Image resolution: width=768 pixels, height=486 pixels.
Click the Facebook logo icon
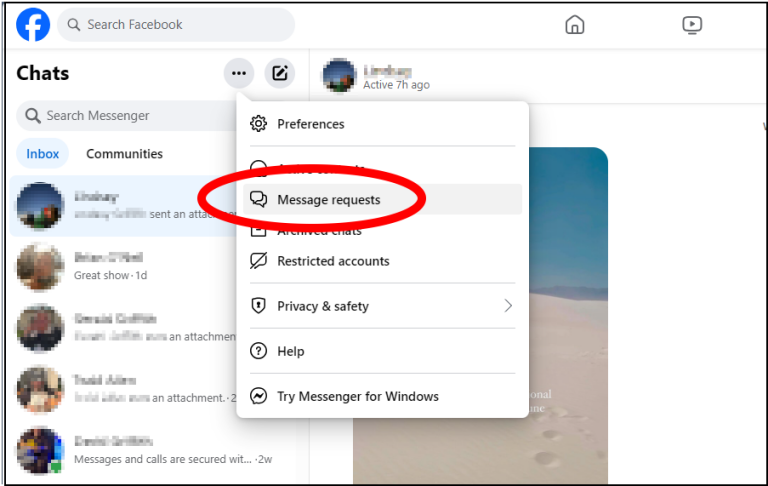coord(33,25)
